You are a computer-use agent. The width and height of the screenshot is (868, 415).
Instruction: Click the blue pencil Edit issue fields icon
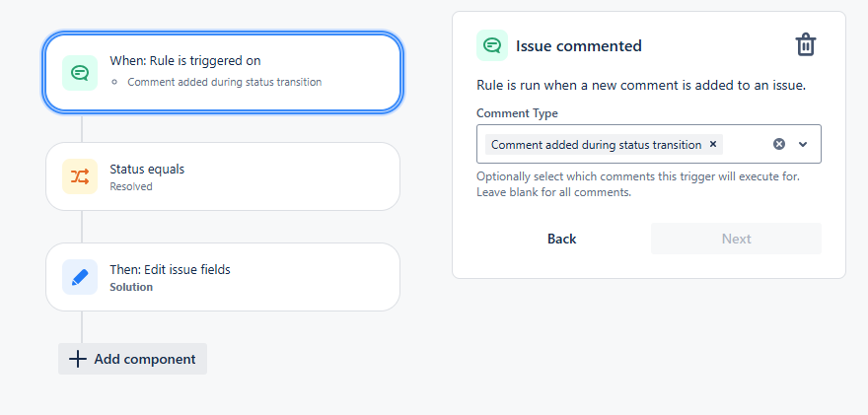pyautogui.click(x=80, y=277)
